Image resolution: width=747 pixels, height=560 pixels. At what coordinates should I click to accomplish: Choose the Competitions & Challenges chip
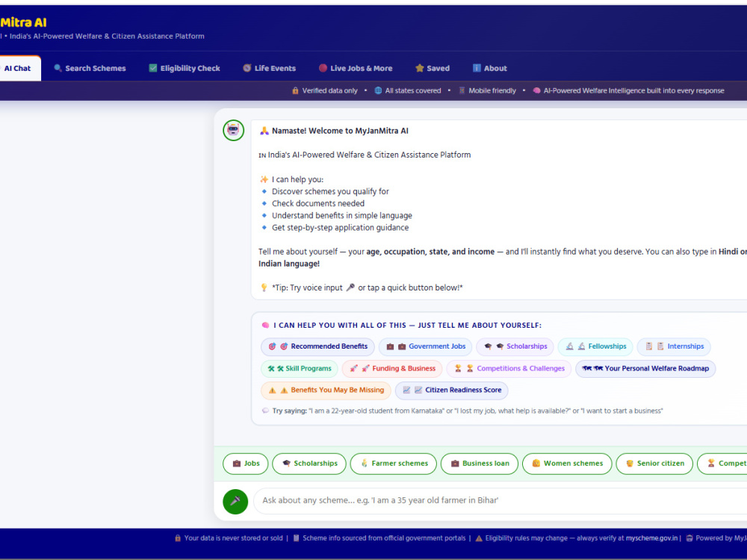(509, 369)
